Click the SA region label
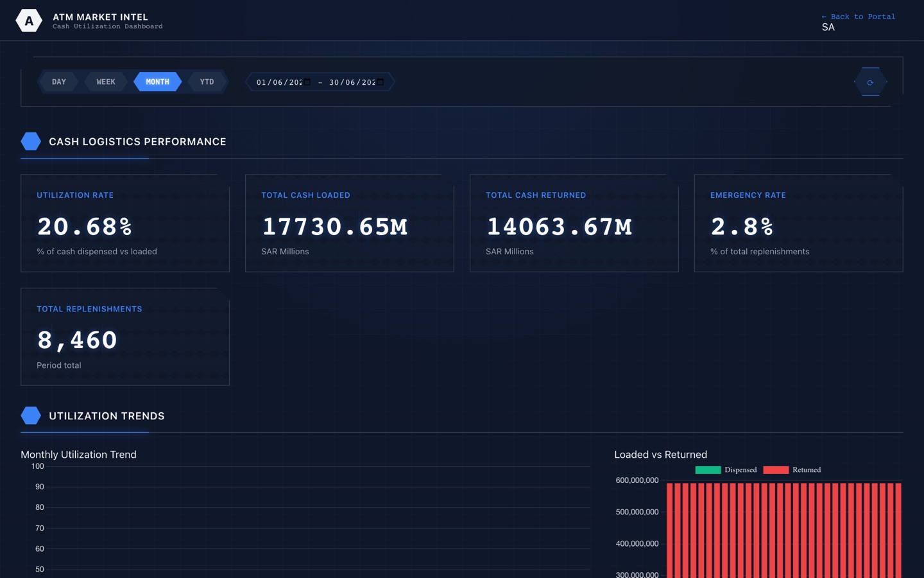Screen dimensions: 924x578 coord(828,28)
